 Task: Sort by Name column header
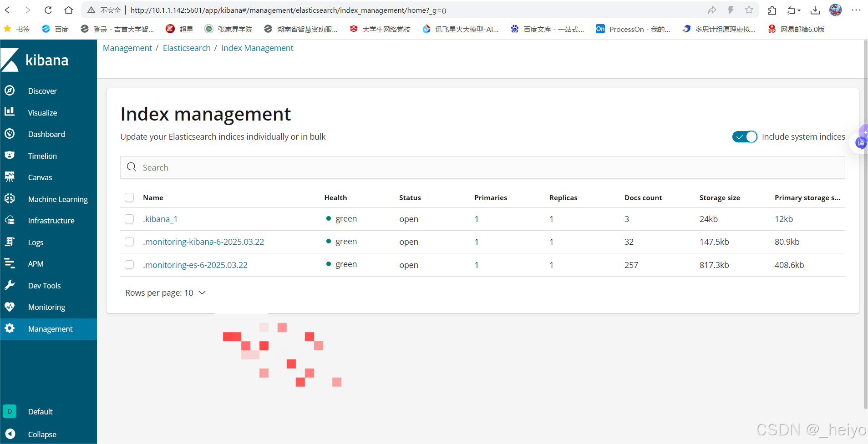pyautogui.click(x=153, y=197)
